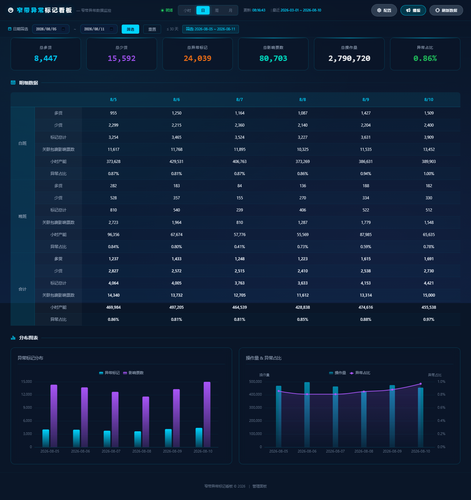Toggle the purple 影响票数 legend in the bar chart
The height and width of the screenshot is (500, 471).
tap(133, 373)
